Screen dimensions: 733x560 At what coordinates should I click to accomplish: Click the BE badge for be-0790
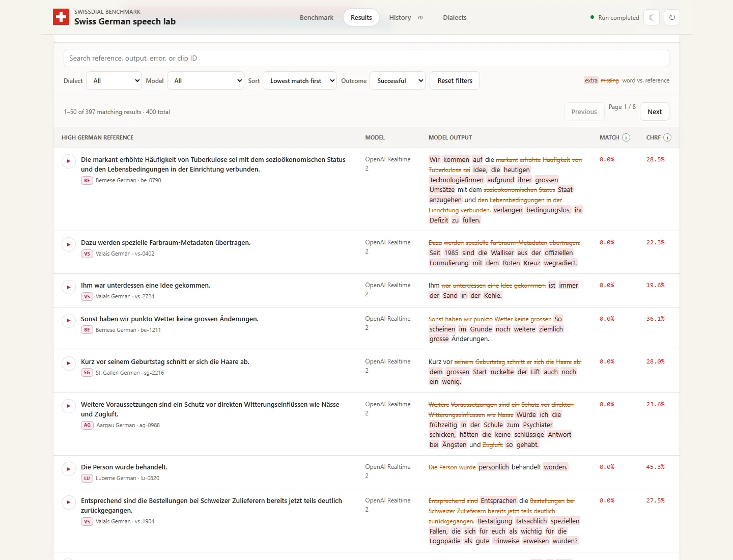coord(87,180)
